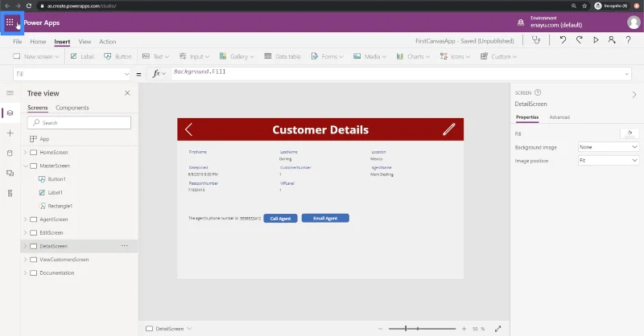Click the Tree view search box

tap(79, 123)
